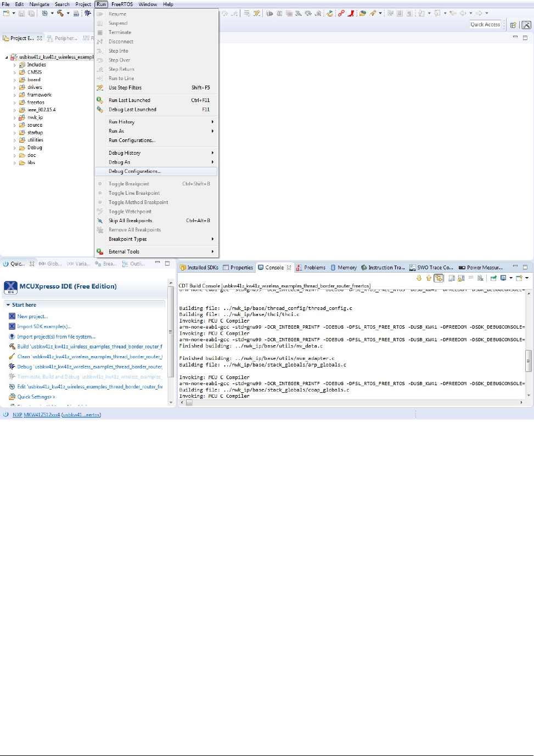
Task: Expand the Includes tree node
Action: click(15, 65)
